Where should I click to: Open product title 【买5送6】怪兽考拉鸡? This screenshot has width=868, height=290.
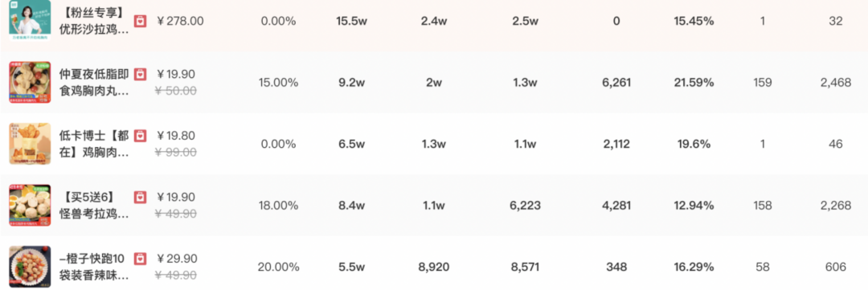[94, 206]
